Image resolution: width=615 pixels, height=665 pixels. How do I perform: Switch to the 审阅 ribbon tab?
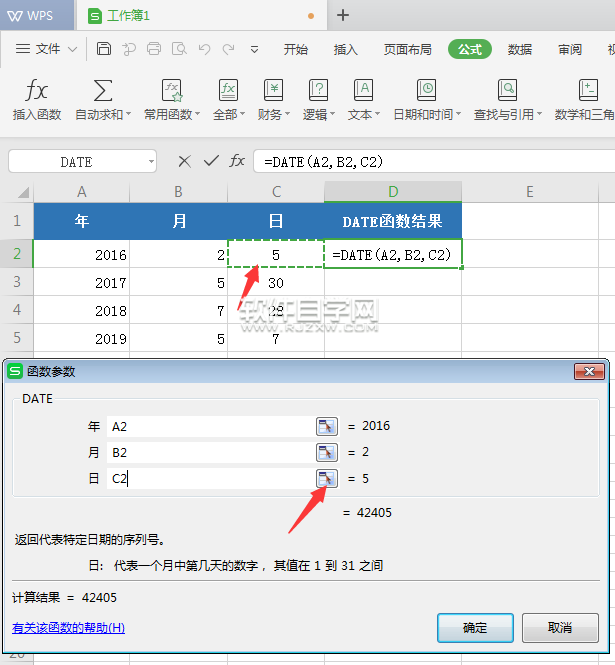tap(570, 50)
